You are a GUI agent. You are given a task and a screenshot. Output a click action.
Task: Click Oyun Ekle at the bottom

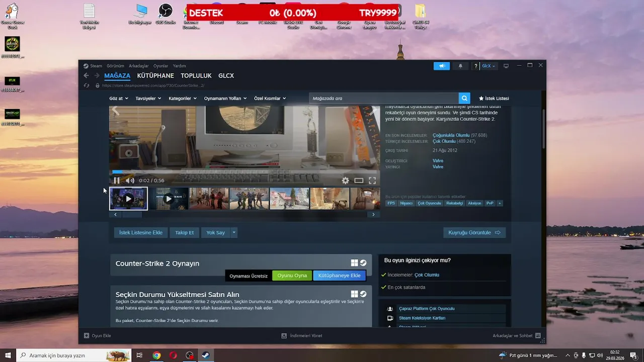98,335
